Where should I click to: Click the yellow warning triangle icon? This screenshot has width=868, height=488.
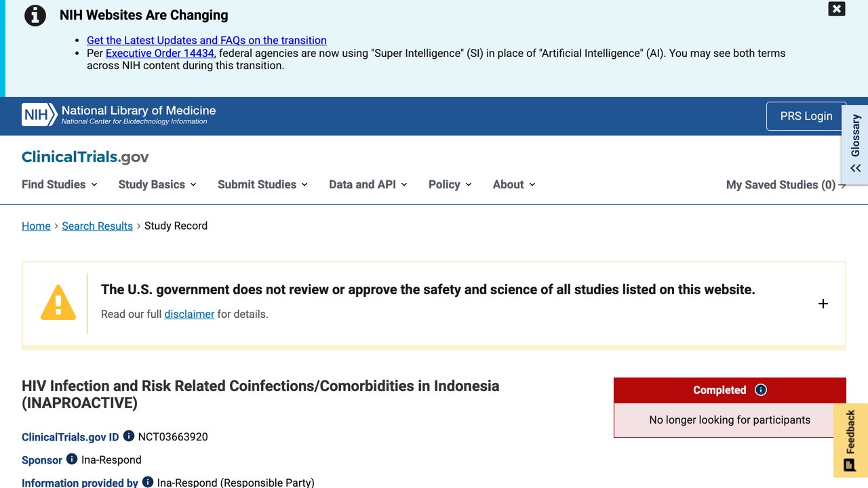coord(58,302)
